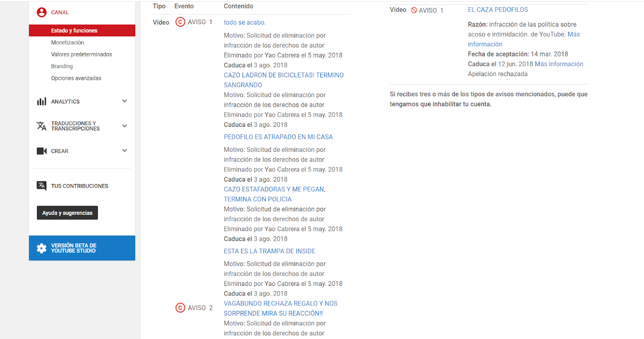644x339 pixels.
Task: Click the YouTube Studio beta gear icon
Action: point(41,248)
